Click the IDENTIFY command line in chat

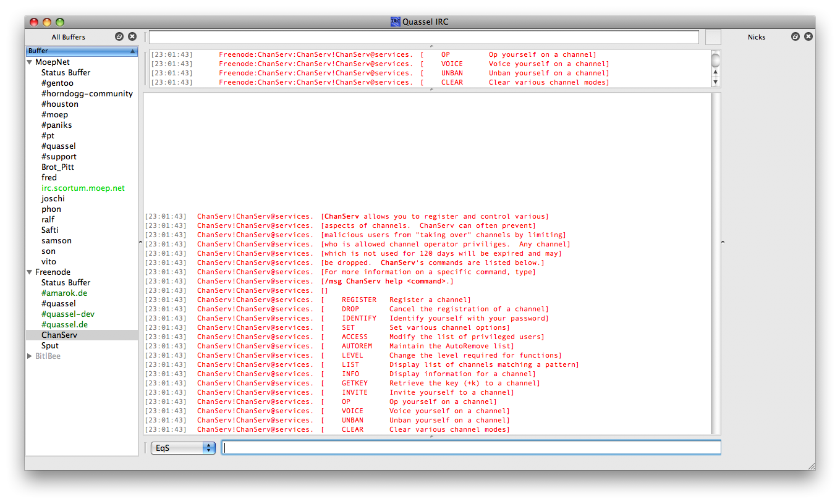coord(346,319)
